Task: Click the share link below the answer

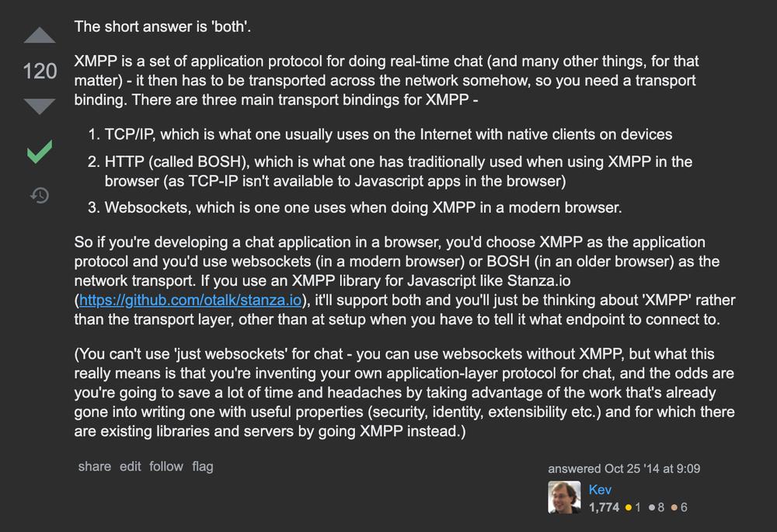Action: 94,466
